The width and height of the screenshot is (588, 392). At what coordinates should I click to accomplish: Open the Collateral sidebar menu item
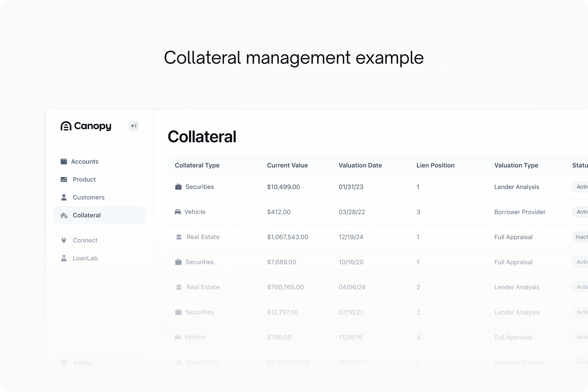pos(87,215)
